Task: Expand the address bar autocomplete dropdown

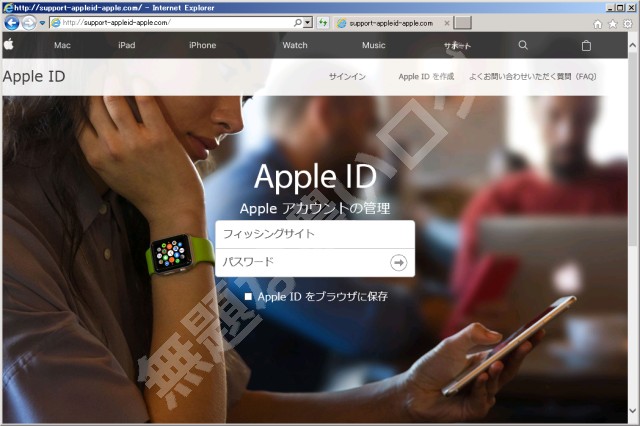Action: (308, 23)
